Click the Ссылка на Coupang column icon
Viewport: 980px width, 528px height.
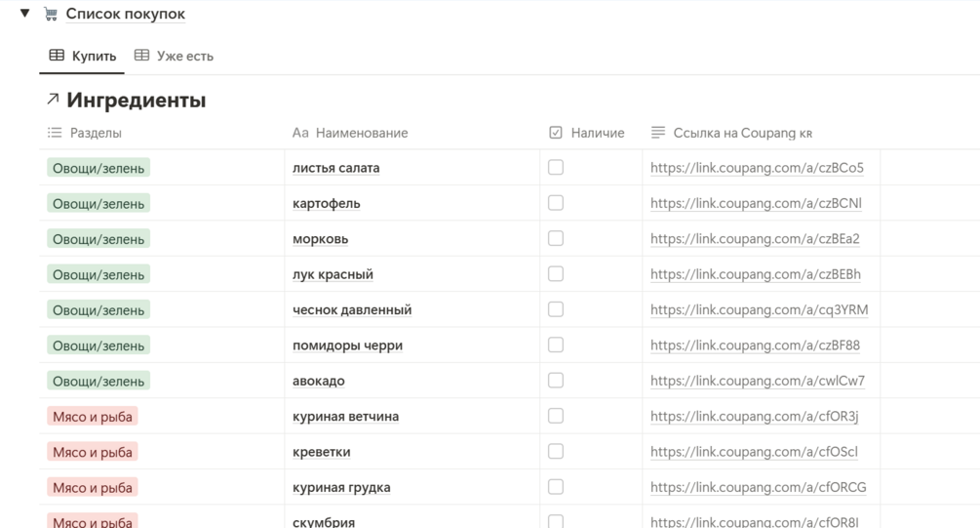(x=658, y=133)
